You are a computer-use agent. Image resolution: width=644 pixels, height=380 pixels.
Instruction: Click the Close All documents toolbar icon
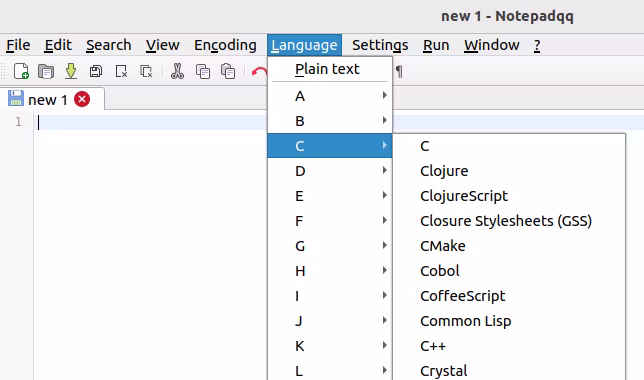pyautogui.click(x=146, y=71)
